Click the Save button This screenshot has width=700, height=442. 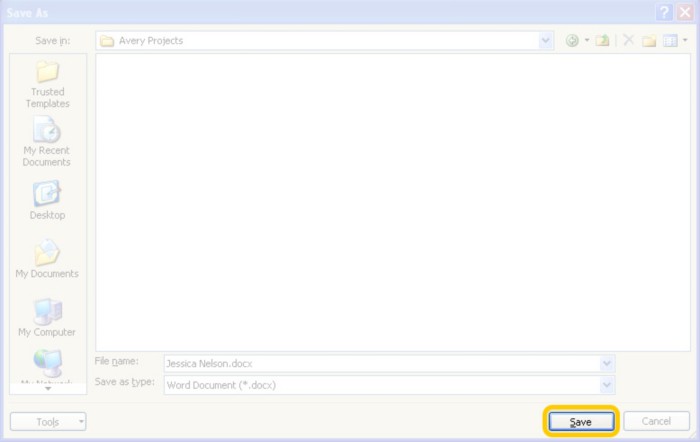pos(581,421)
